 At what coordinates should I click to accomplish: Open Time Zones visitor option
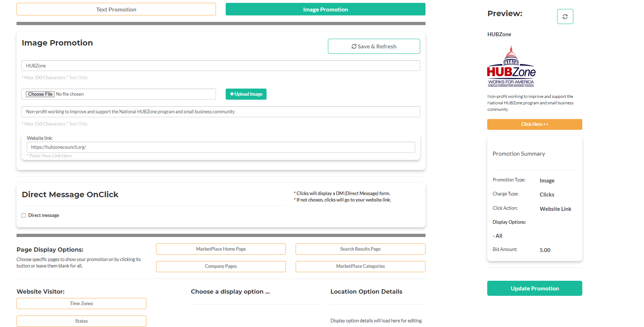81,303
